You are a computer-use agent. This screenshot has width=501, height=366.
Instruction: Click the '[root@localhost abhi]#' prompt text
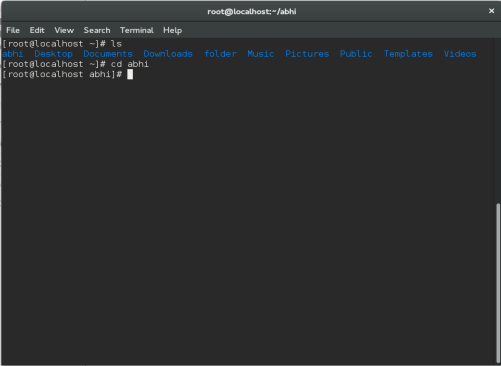[62, 74]
